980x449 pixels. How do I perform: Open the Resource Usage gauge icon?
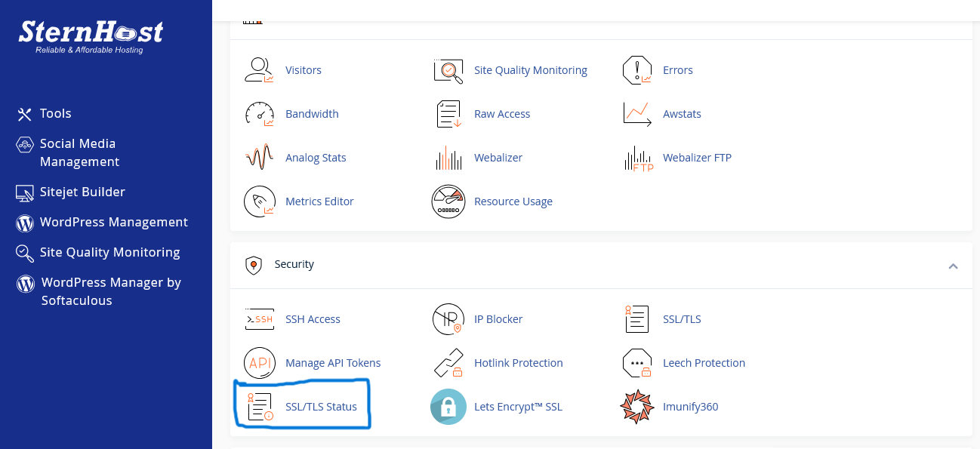[x=448, y=201]
